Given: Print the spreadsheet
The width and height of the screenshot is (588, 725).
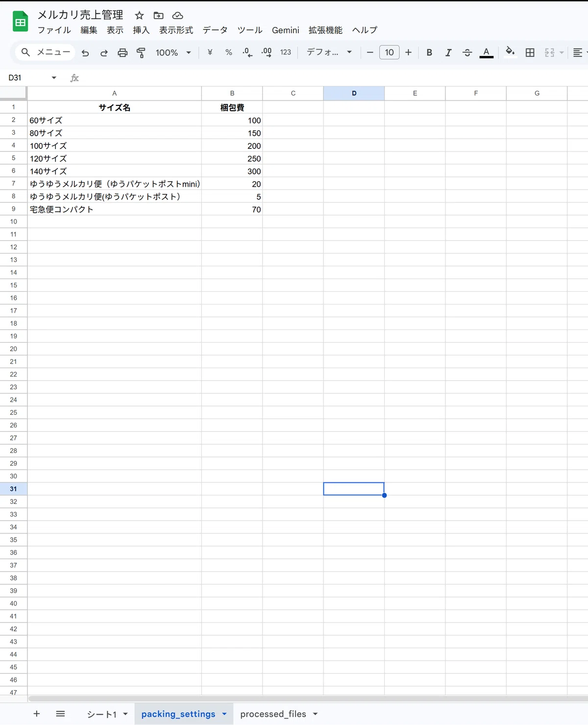Looking at the screenshot, I should [x=122, y=52].
